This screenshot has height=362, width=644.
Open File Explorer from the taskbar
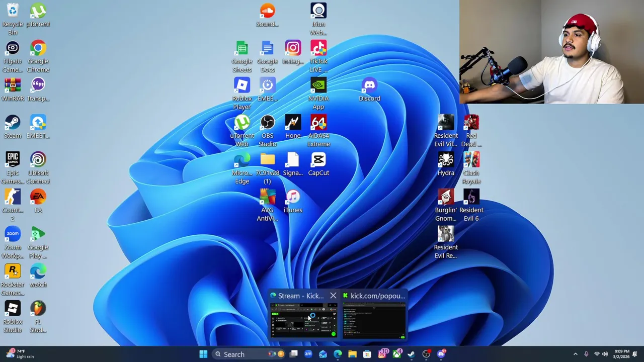click(352, 354)
